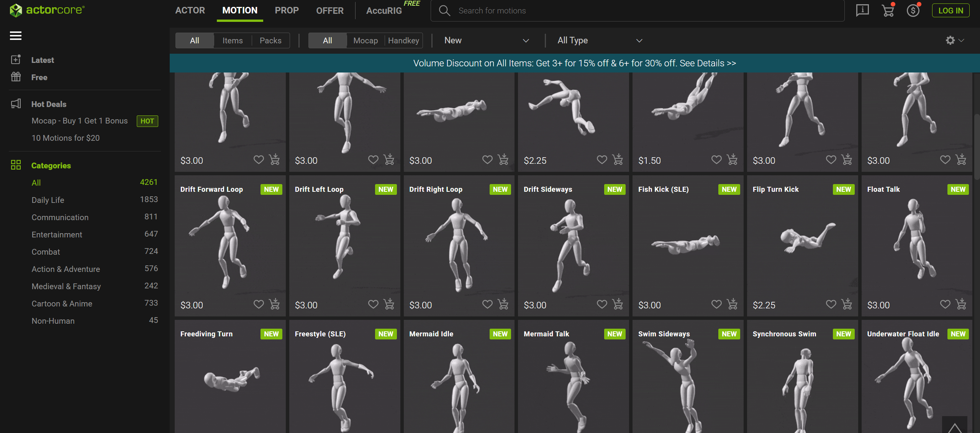980x433 pixels.
Task: Favorite the $1.50 motion
Action: point(716,159)
